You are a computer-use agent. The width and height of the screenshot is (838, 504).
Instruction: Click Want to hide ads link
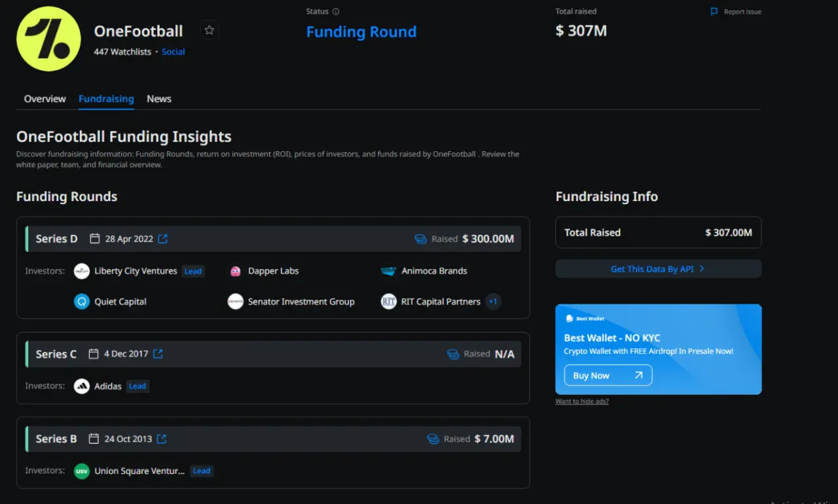pyautogui.click(x=582, y=401)
